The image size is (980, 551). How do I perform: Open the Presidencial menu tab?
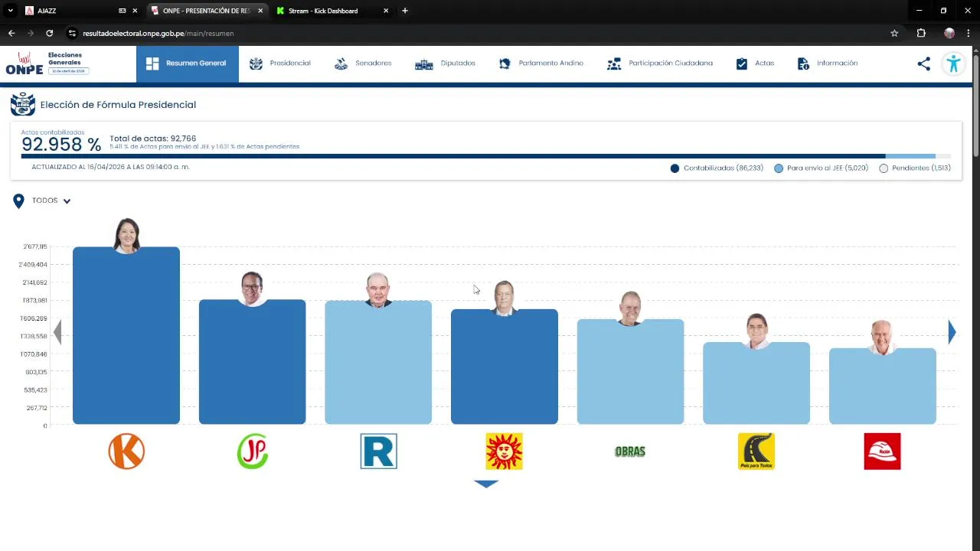coord(279,64)
